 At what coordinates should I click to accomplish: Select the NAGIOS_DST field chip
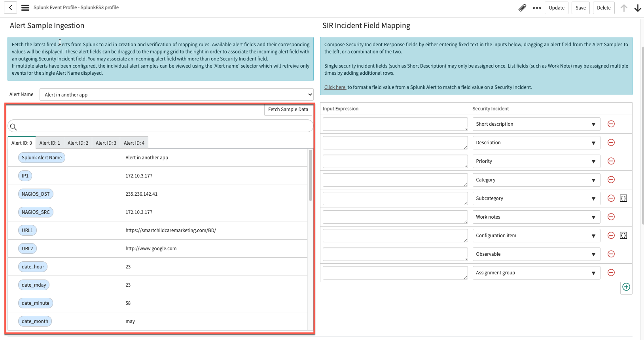36,194
